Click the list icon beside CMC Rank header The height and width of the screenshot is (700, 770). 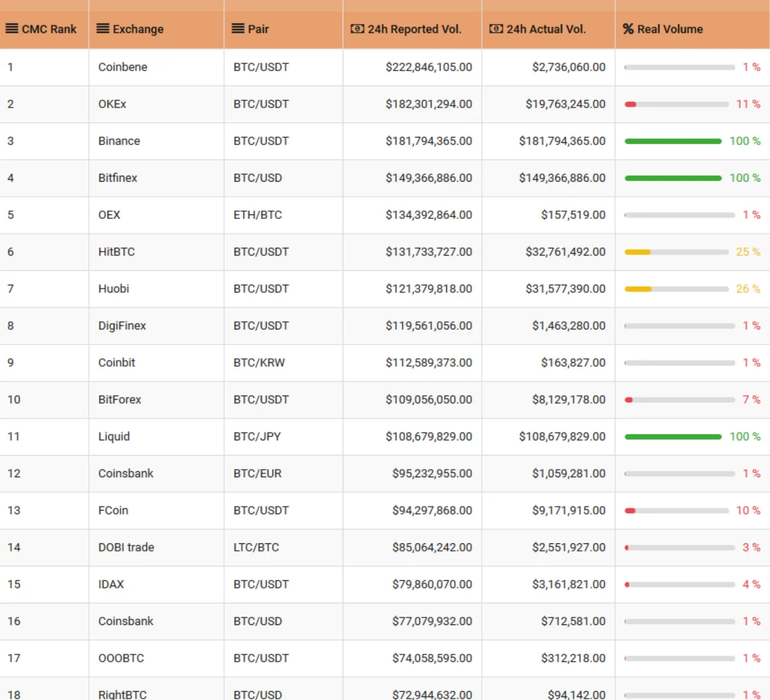pos(11,29)
